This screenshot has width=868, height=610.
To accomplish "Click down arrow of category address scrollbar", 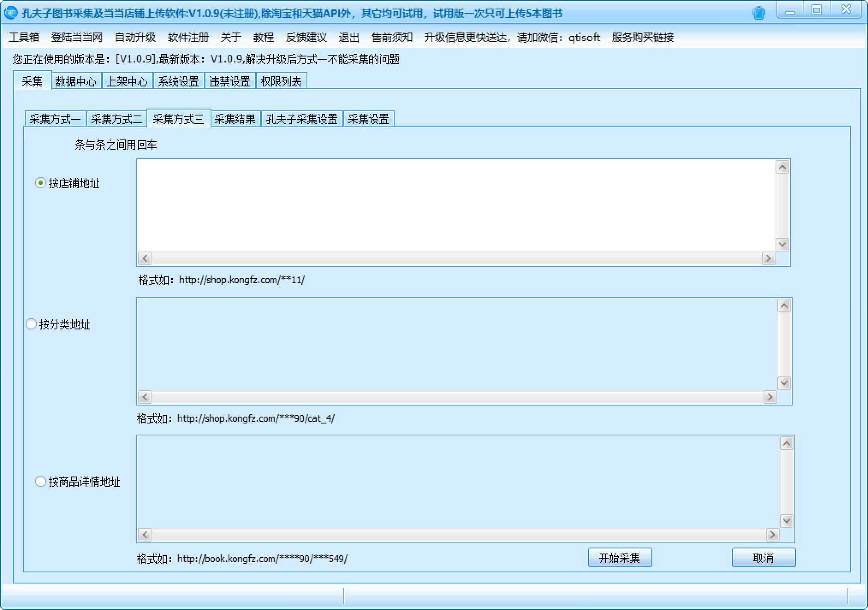I will (784, 383).
